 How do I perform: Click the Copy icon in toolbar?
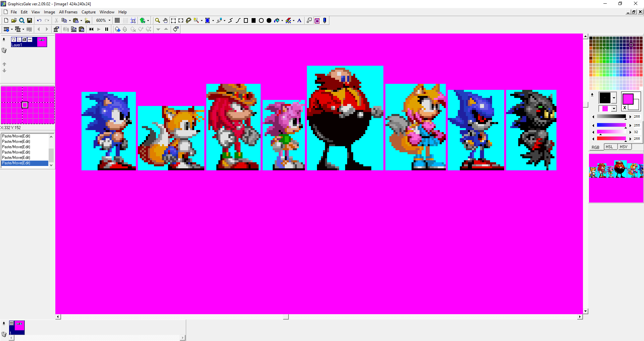(64, 20)
